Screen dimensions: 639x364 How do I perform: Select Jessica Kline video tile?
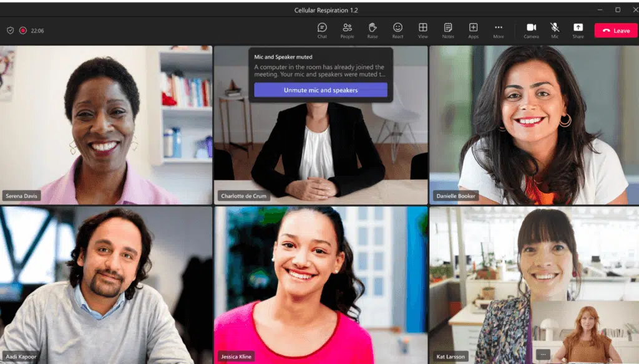tap(321, 285)
